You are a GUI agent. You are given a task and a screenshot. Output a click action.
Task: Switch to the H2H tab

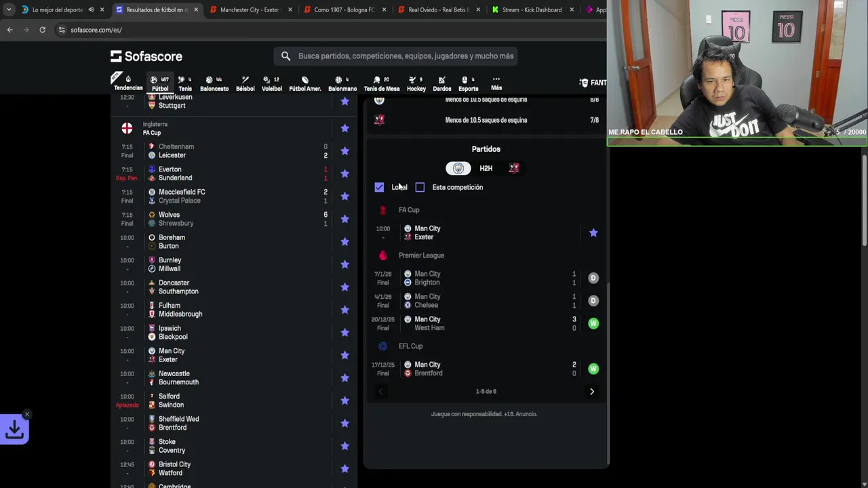point(486,168)
